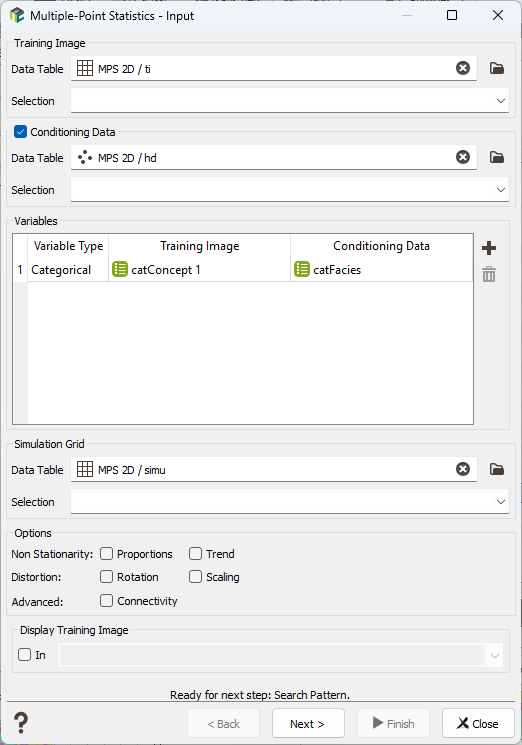Delete variable using trash icon
This screenshot has width=522, height=745.
pyautogui.click(x=489, y=274)
